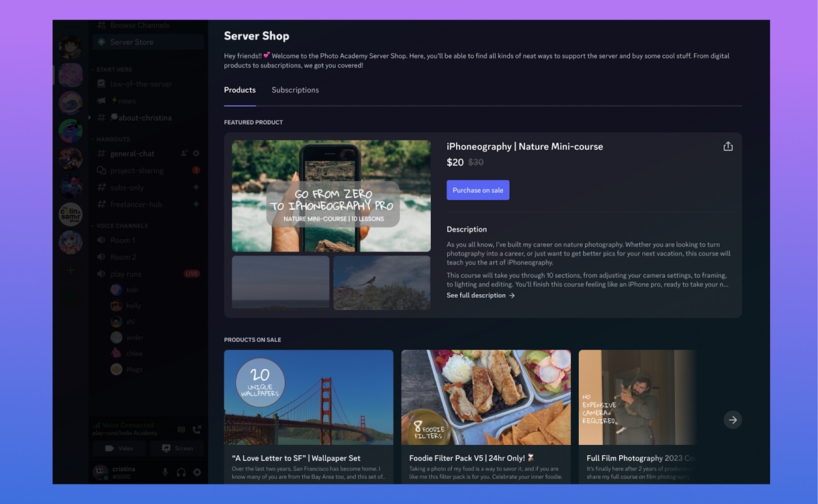Toggle the noise suppression icon

[x=181, y=429]
